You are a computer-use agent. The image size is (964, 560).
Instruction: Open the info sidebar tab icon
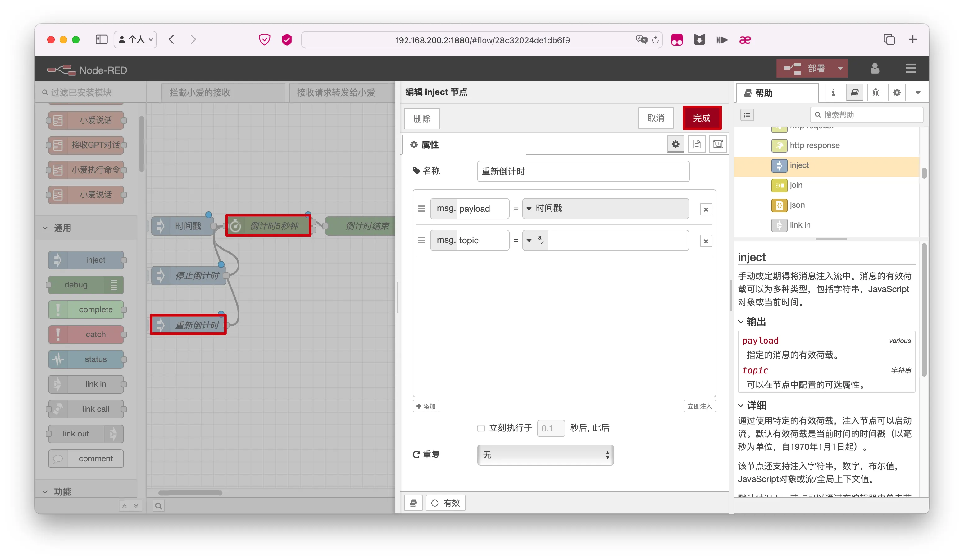click(833, 93)
